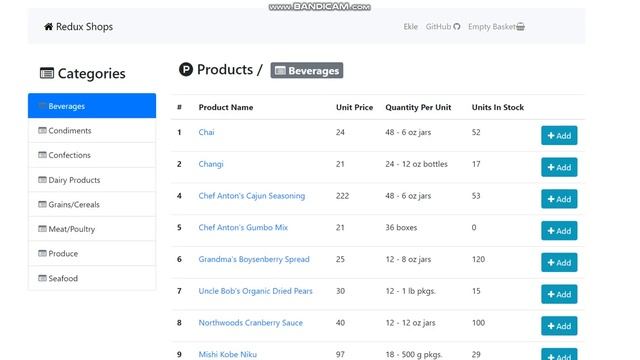Viewport: 640px width, 360px height.
Task: Click units in stock value 120
Action: tap(478, 259)
